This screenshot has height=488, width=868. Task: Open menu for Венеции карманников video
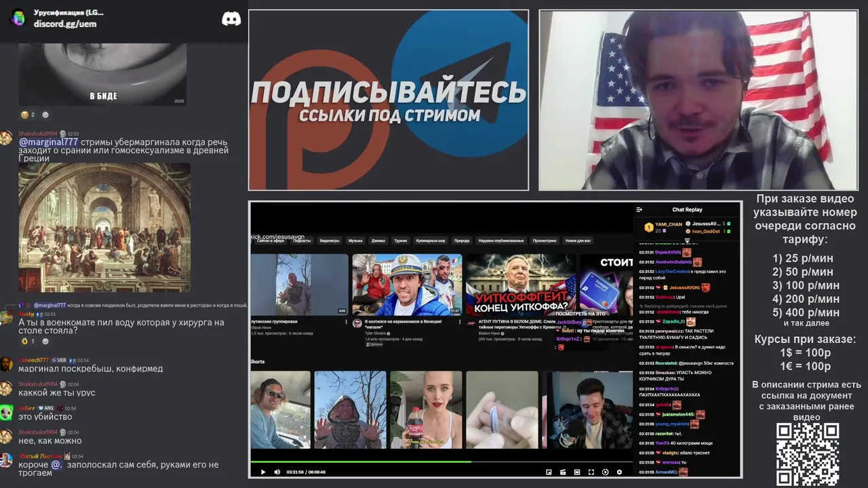pyautogui.click(x=460, y=322)
